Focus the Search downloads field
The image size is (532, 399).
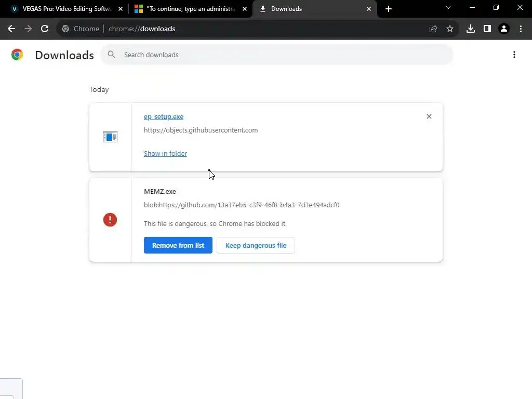[276, 55]
